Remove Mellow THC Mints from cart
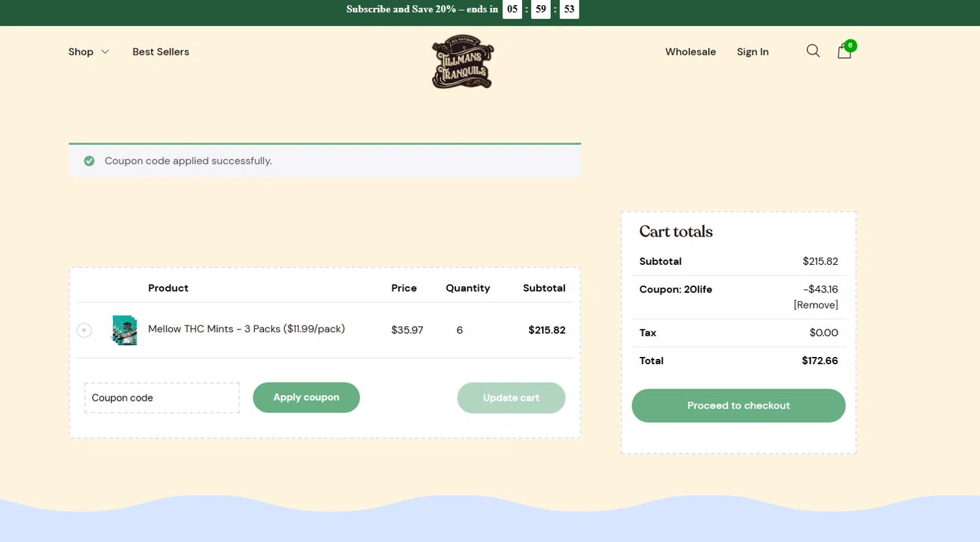Viewport: 980px width, 542px height. coord(84,330)
